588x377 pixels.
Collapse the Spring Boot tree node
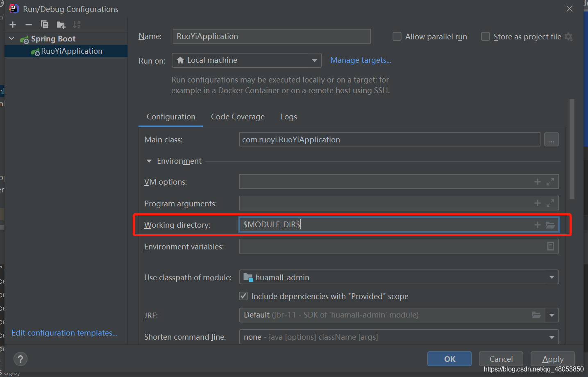(x=12, y=39)
